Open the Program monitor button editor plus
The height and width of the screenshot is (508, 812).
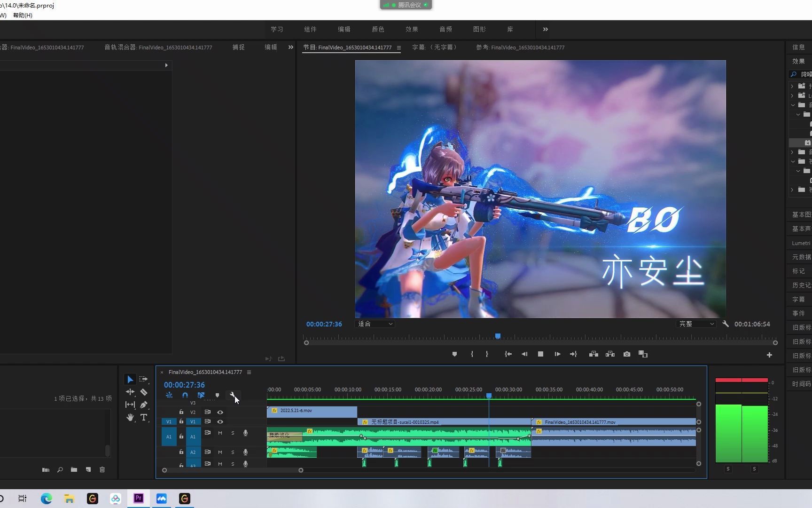coord(769,355)
